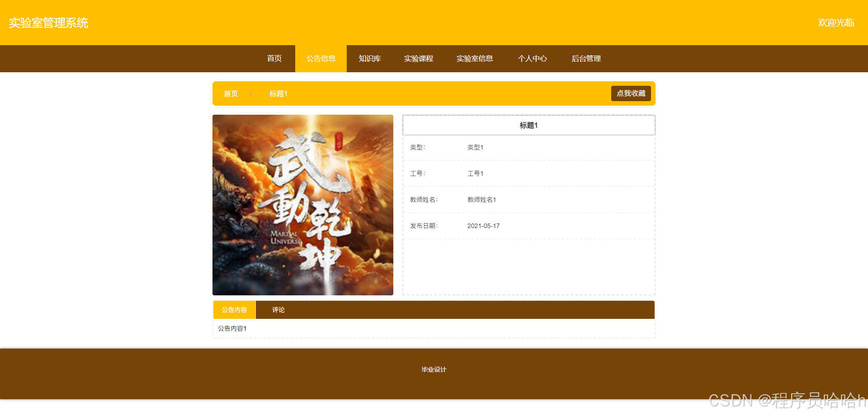Screen dimensions: 868x415
Task: Click the 欢迎光临 header text
Action: tap(836, 23)
